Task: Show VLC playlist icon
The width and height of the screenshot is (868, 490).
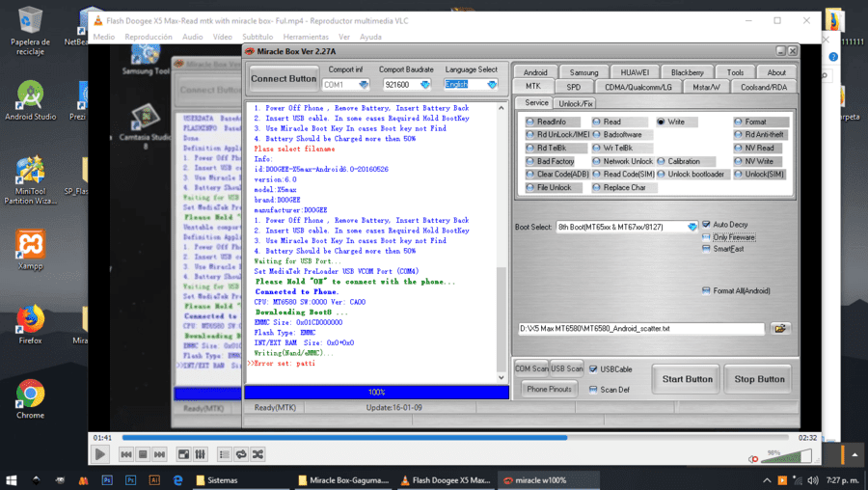Action: (224, 454)
